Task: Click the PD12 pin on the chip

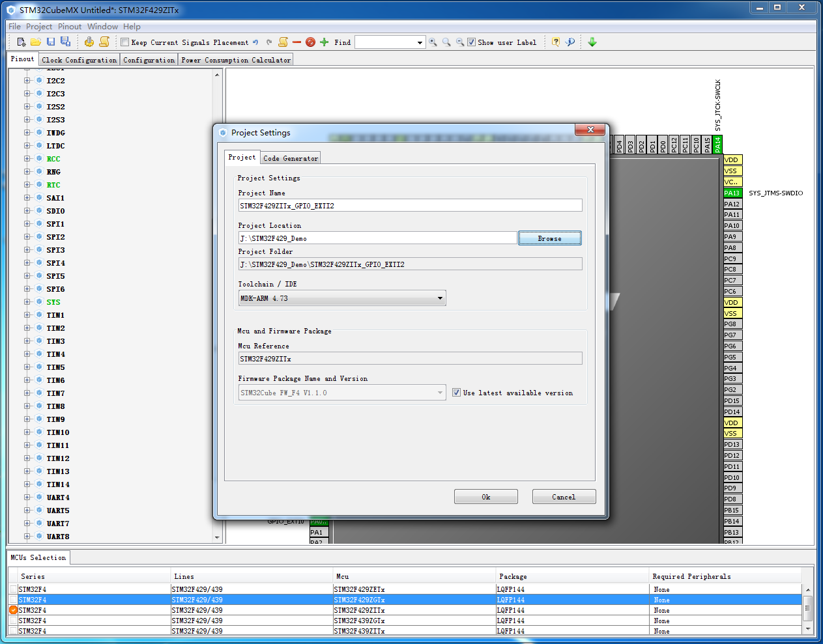Action: point(732,455)
